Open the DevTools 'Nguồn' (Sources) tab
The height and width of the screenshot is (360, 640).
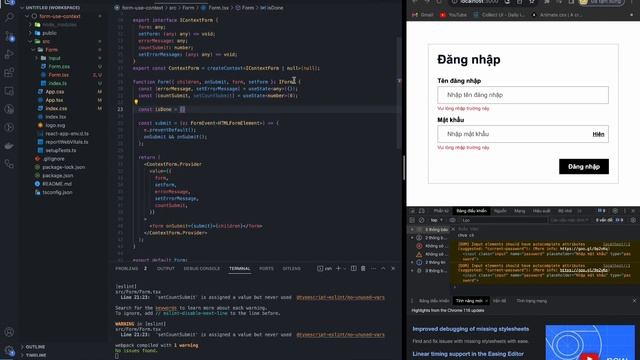coord(500,211)
